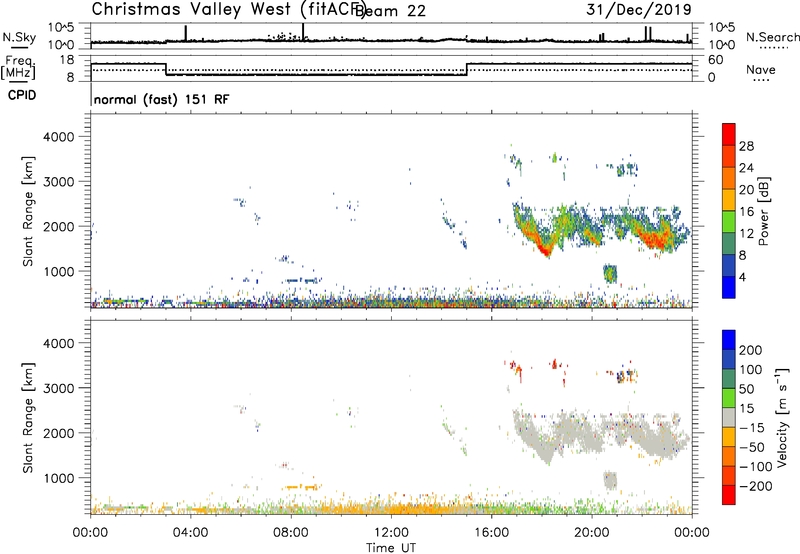
Task: Click 'normal (fast) 151 RF' text
Action: coord(162,99)
